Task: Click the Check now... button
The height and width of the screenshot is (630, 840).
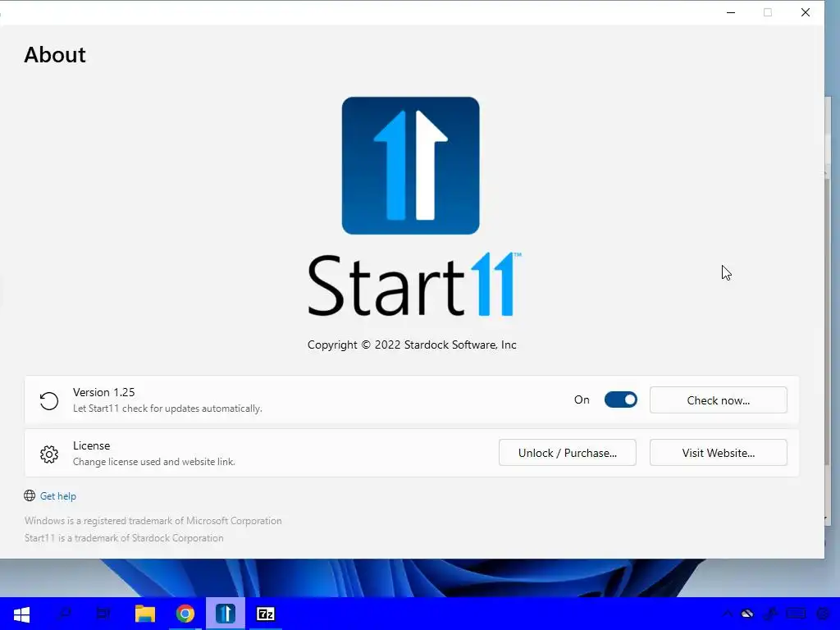Action: click(718, 400)
